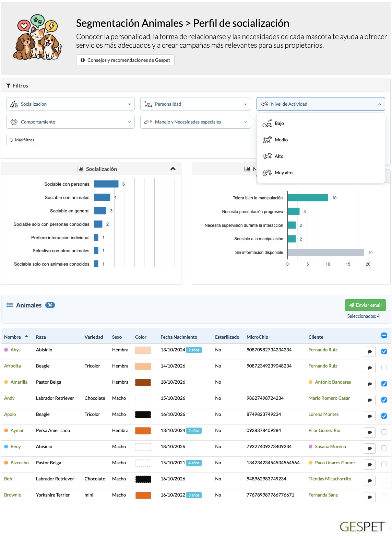Open the Comportamiento filter dropdown
Viewport: 392px width, 536px height.
tap(71, 122)
